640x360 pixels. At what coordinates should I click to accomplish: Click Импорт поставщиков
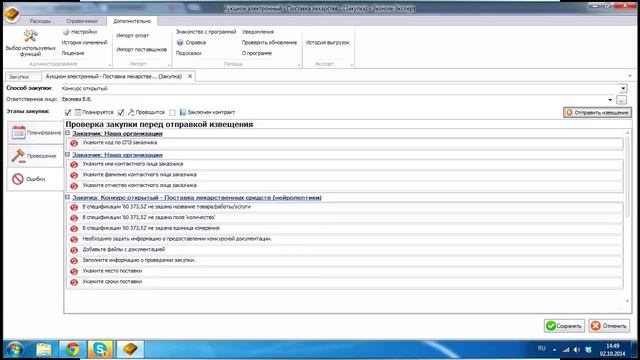142,49
